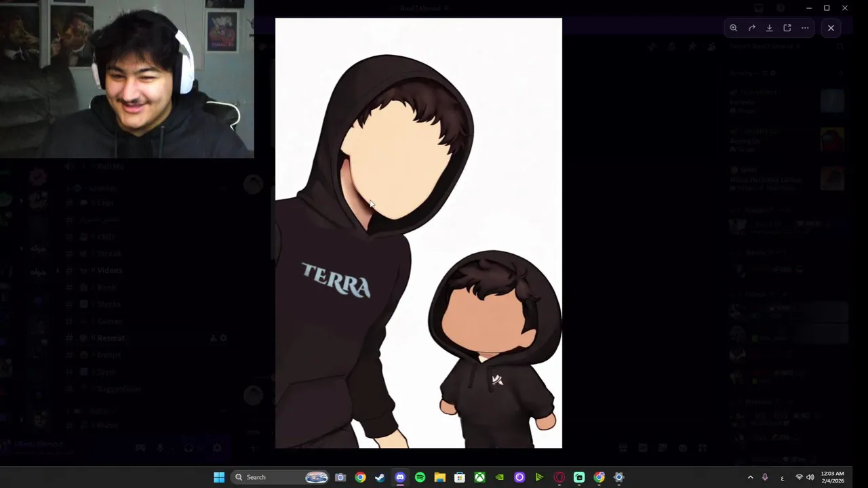The width and height of the screenshot is (868, 488).
Task: Open Steam from the taskbar
Action: (x=380, y=477)
